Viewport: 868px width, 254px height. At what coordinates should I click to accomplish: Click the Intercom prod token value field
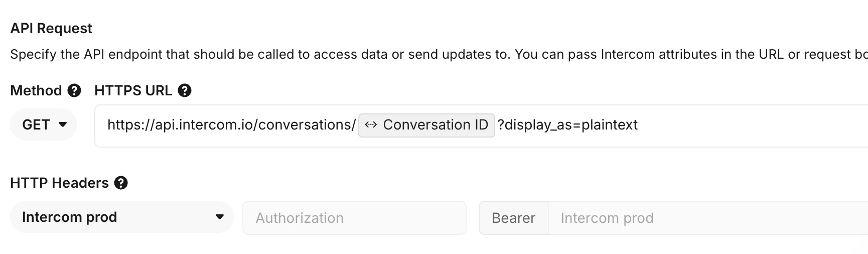708,218
